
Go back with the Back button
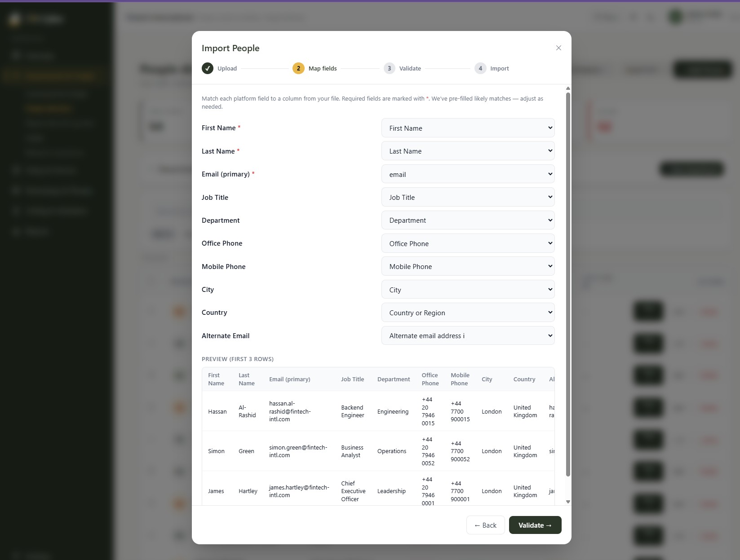coord(485,525)
